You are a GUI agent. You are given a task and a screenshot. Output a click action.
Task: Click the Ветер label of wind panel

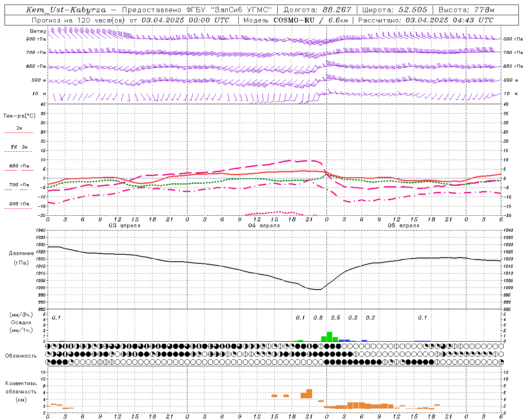tap(38, 31)
